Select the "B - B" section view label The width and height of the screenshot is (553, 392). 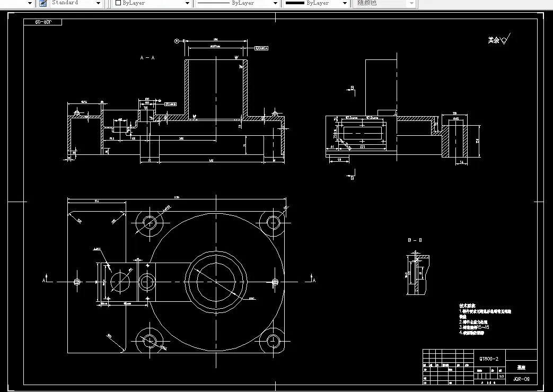point(415,240)
